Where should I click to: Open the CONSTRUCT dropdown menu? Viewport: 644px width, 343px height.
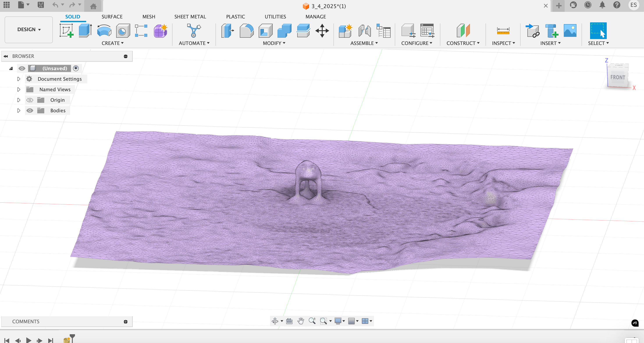coord(463,43)
